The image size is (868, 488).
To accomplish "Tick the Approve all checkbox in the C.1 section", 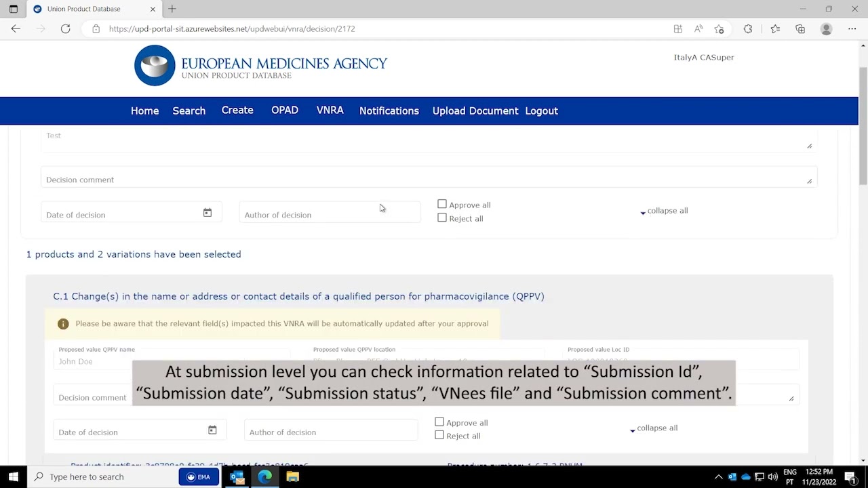I will click(439, 422).
